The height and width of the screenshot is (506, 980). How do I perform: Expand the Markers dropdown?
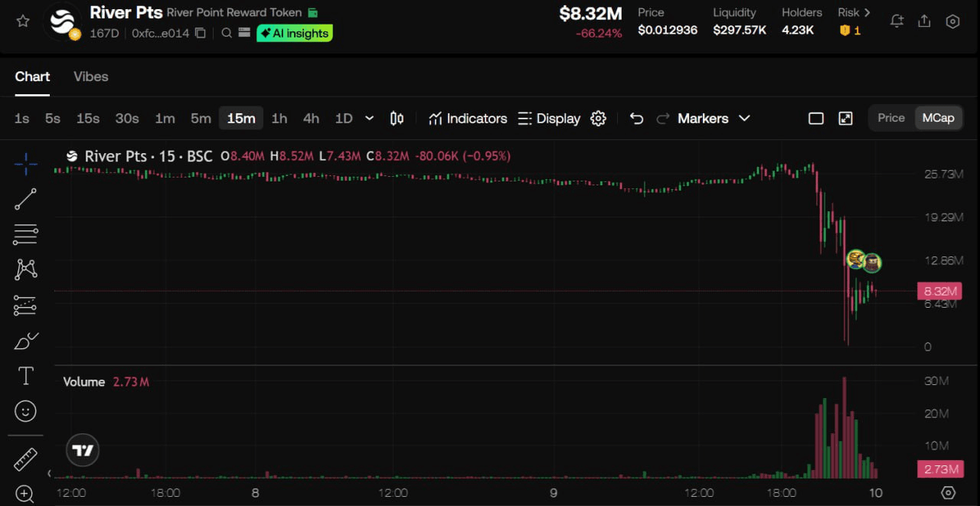714,119
